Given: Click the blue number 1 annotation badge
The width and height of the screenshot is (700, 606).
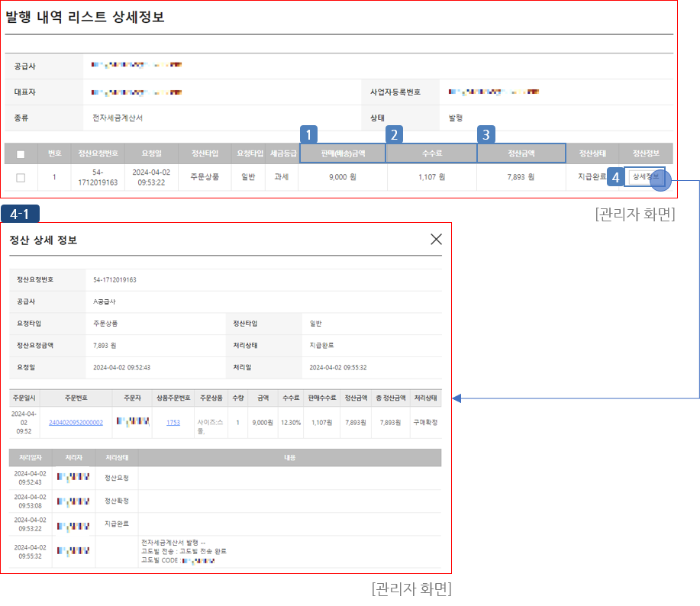Looking at the screenshot, I should [308, 135].
